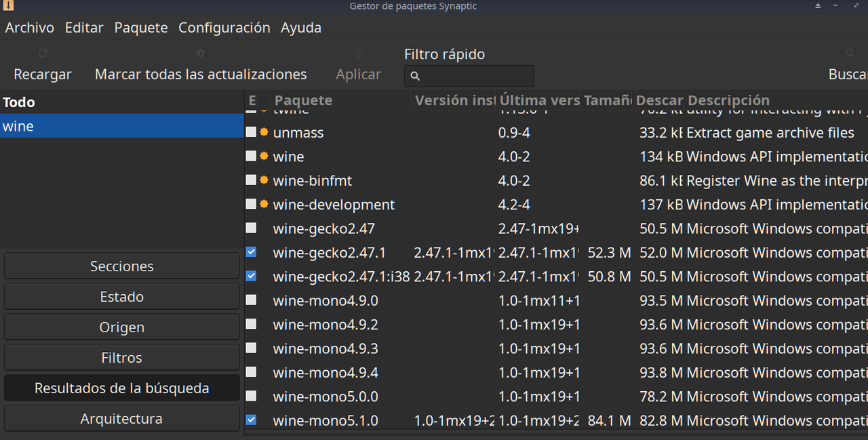
Task: Click the Arquitectura button
Action: point(122,418)
